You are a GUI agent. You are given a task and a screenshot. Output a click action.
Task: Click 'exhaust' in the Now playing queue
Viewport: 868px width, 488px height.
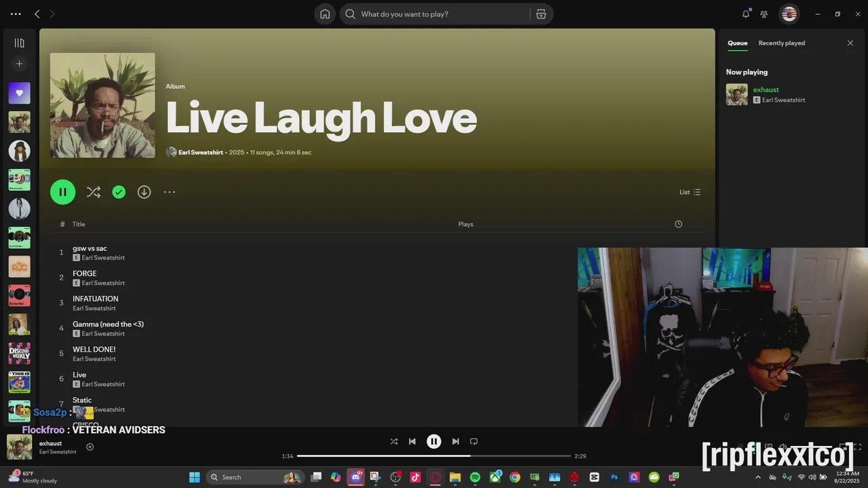click(x=766, y=89)
